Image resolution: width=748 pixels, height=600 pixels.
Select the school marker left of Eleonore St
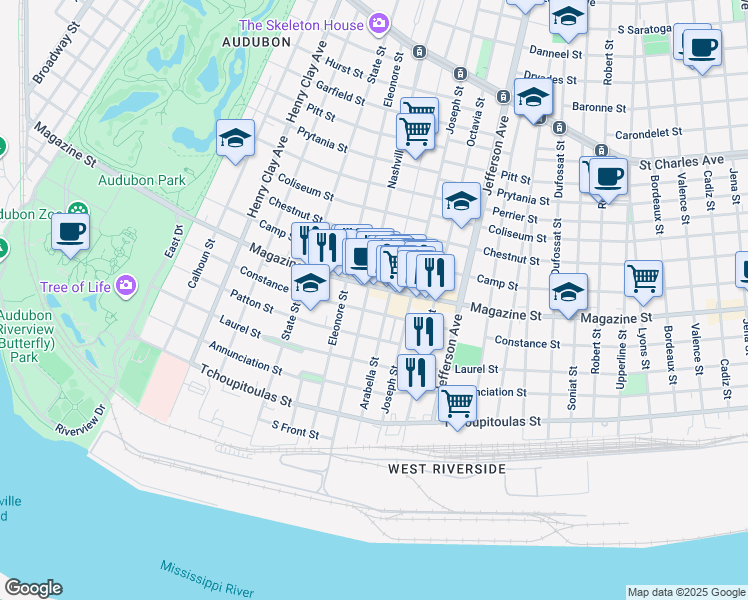pyautogui.click(x=310, y=284)
